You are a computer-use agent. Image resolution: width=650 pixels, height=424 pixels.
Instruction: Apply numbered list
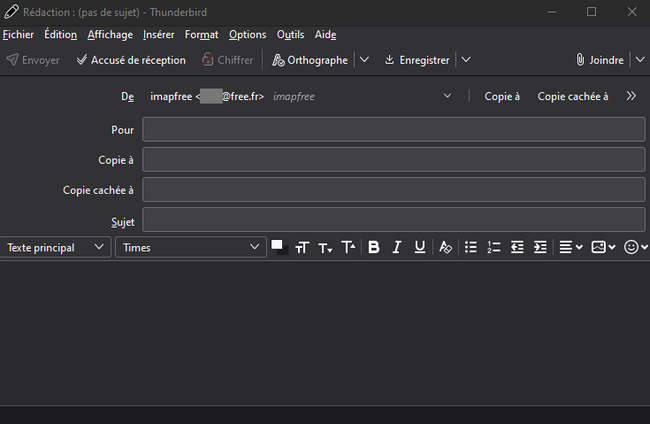494,247
